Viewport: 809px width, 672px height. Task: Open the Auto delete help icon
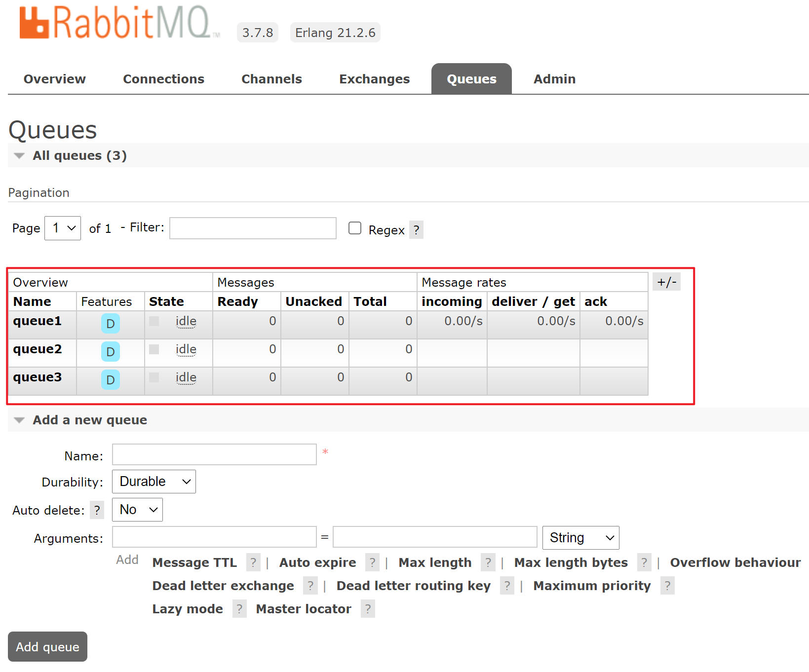click(x=97, y=510)
